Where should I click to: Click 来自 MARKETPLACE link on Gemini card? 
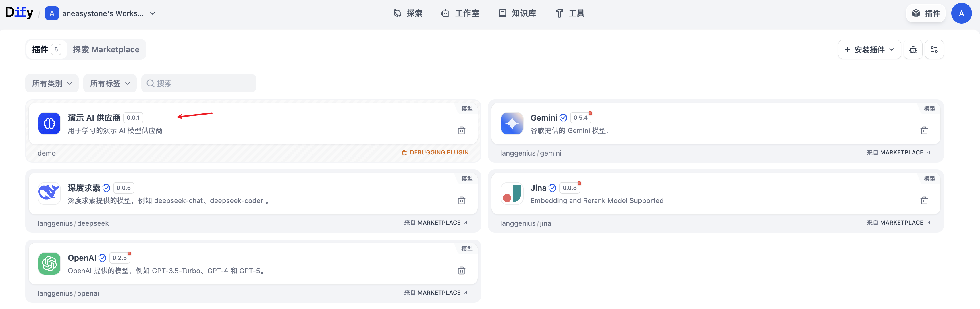coord(898,152)
